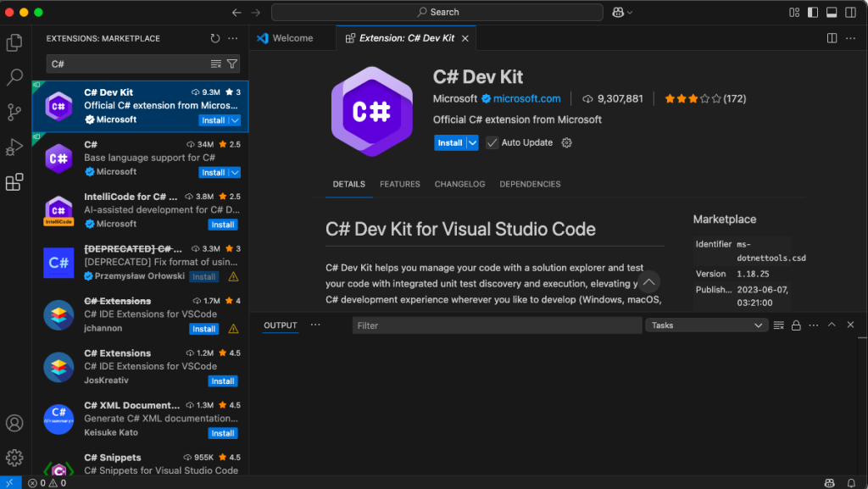The image size is (868, 489).
Task: Open the Search view in activity bar
Action: click(14, 77)
